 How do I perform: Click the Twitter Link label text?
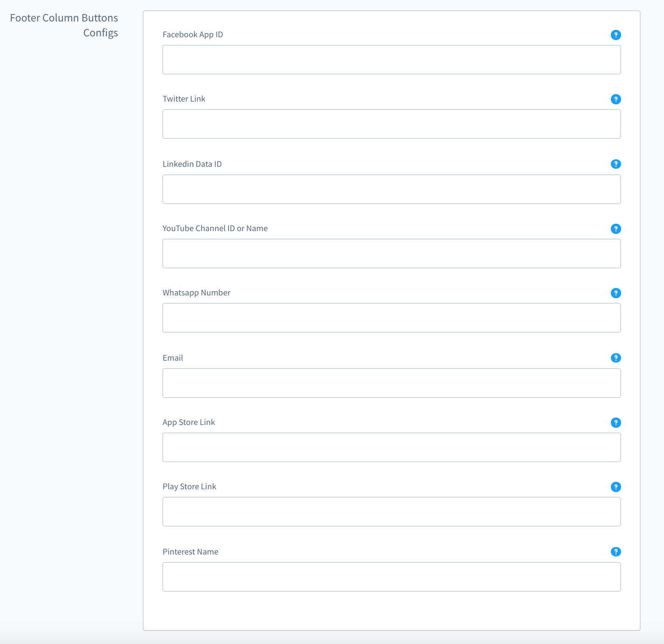coord(184,99)
